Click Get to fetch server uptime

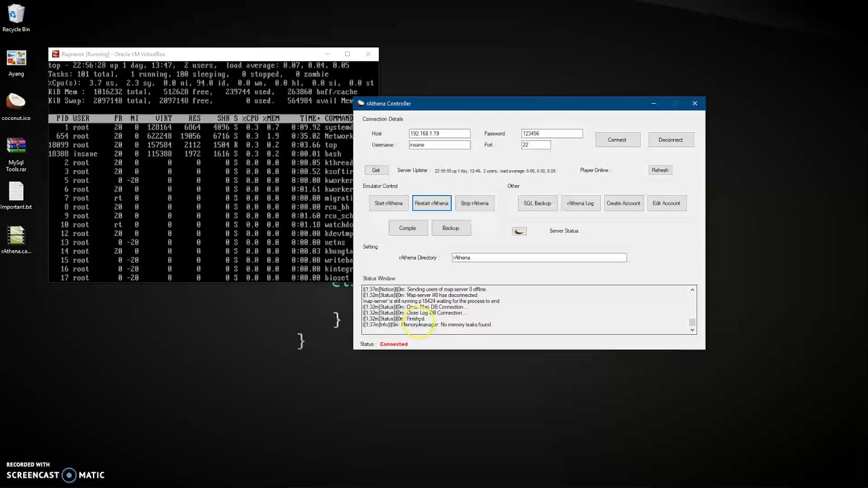tap(376, 170)
